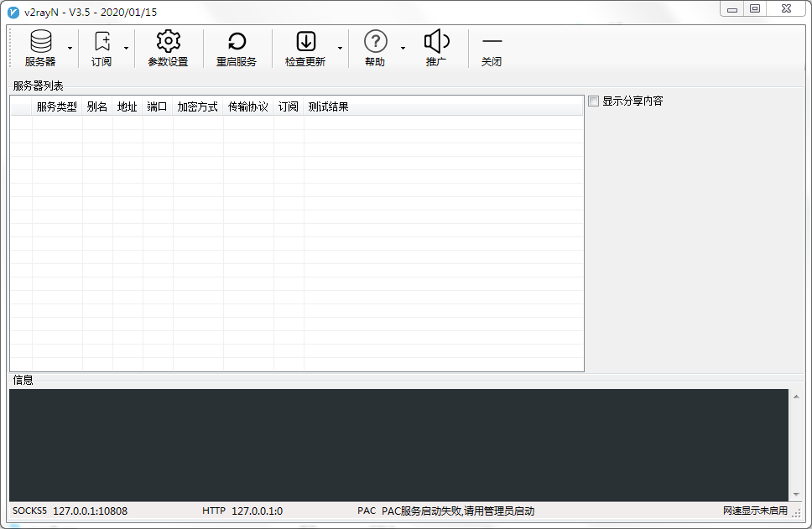Expand the 帮助 dropdown arrow
The height and width of the screenshot is (529, 812).
(403, 48)
